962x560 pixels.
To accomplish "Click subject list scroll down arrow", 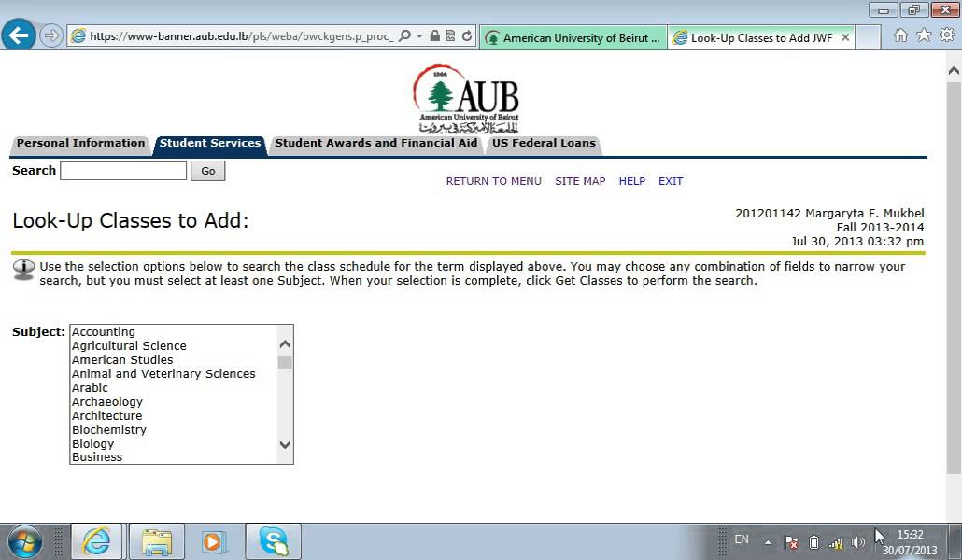I will tap(285, 444).
